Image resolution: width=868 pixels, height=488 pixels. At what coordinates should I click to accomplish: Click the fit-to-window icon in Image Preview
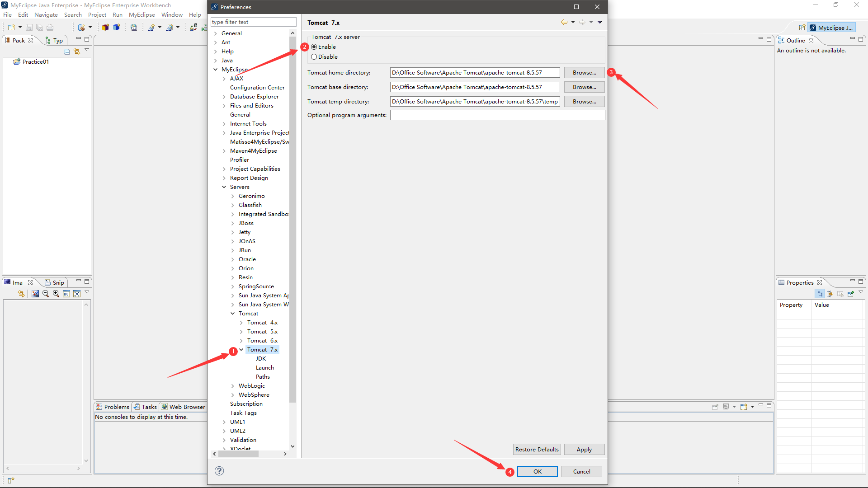77,294
